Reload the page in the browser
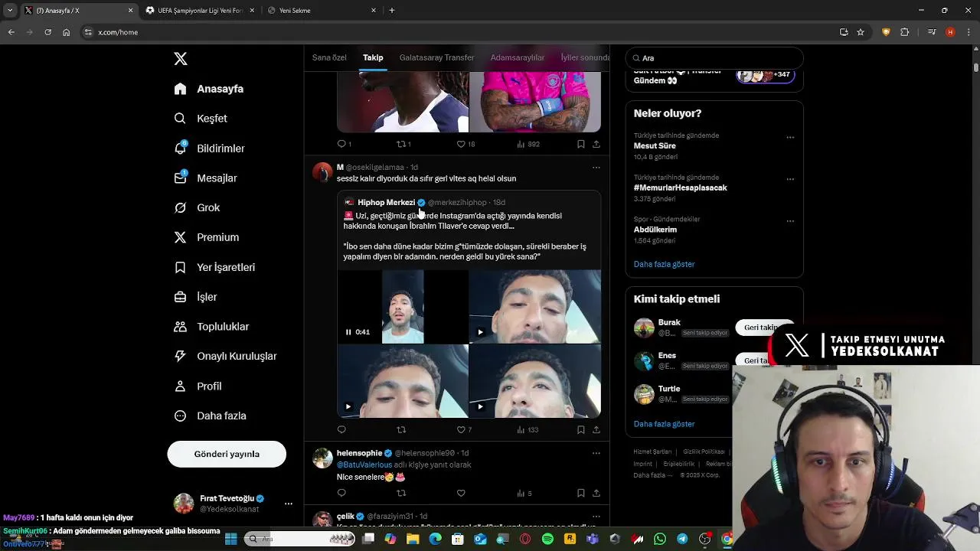 point(47,32)
